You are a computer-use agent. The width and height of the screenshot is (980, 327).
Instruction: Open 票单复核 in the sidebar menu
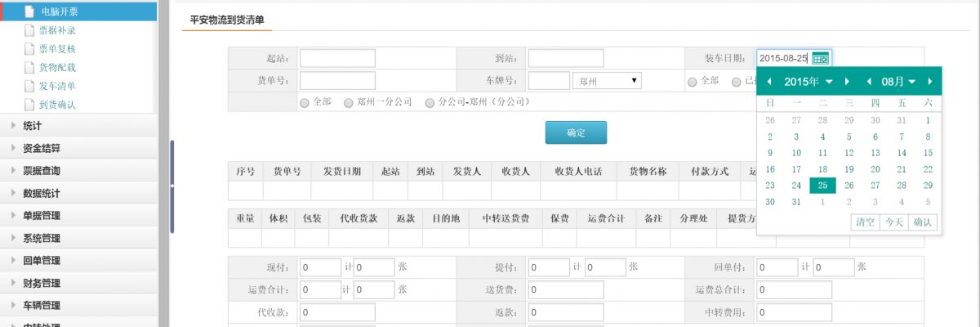57,49
